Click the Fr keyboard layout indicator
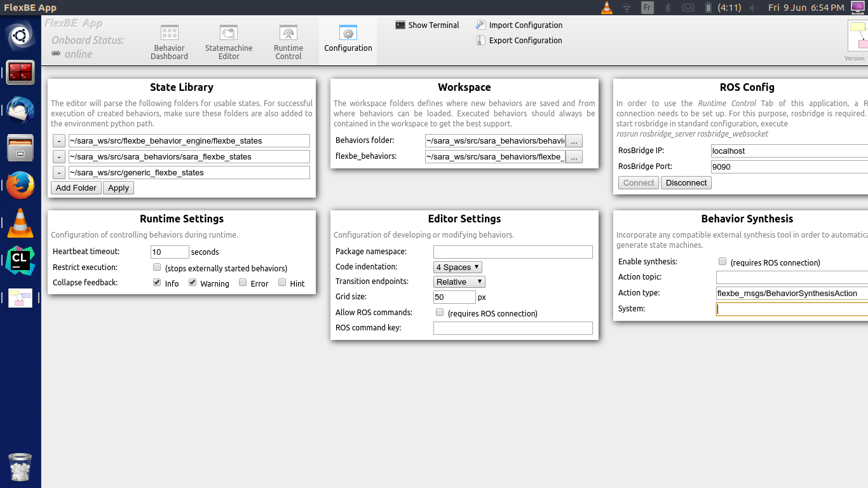This screenshot has width=868, height=488. 647,8
